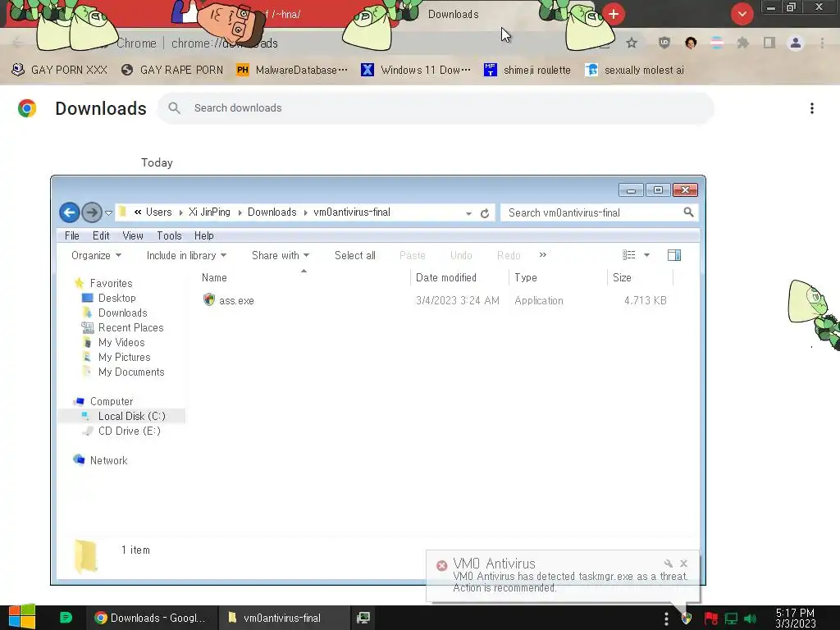840x630 pixels.
Task: Open the Chrome profile avatar button
Action: click(x=796, y=43)
